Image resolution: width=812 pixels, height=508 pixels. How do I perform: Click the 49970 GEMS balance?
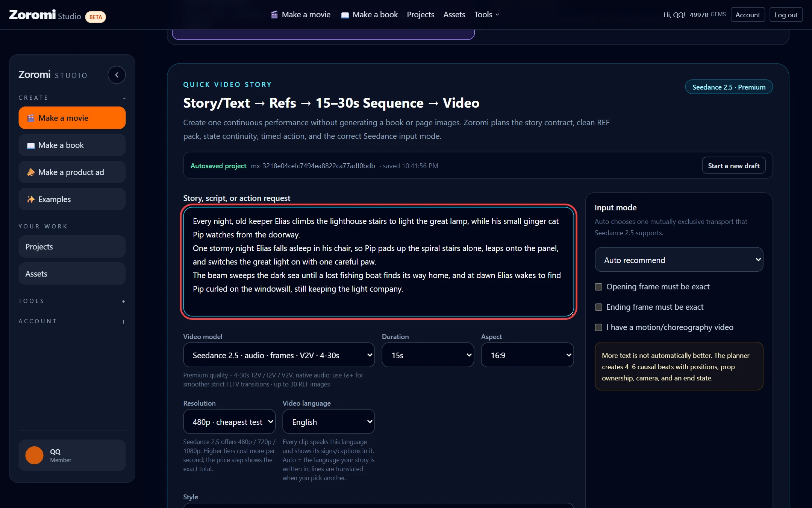(x=707, y=15)
